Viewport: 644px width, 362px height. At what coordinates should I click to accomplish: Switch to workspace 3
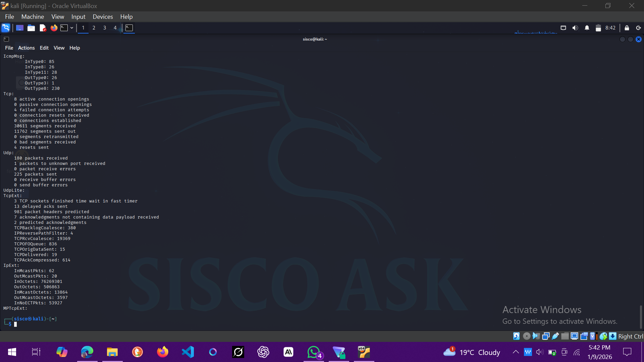[105, 28]
